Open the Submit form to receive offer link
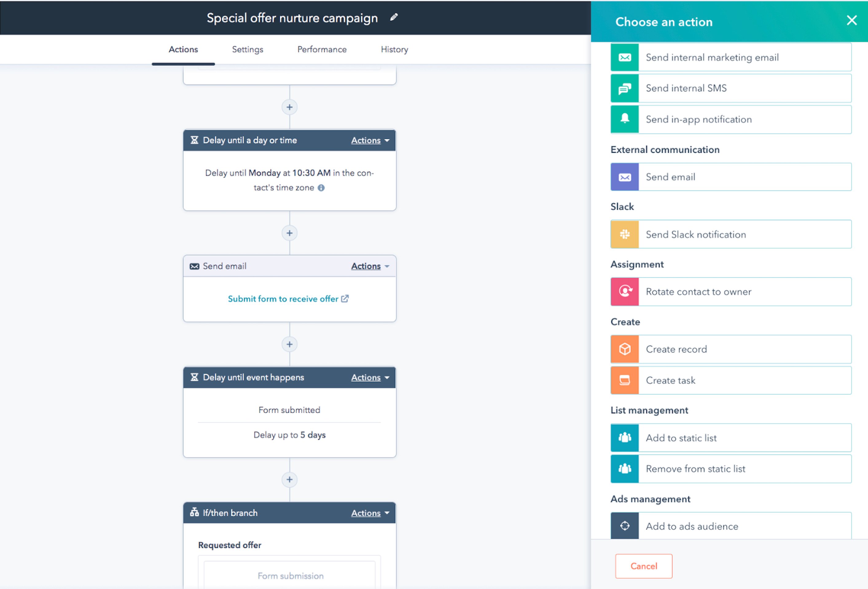The height and width of the screenshot is (589, 868). click(289, 298)
